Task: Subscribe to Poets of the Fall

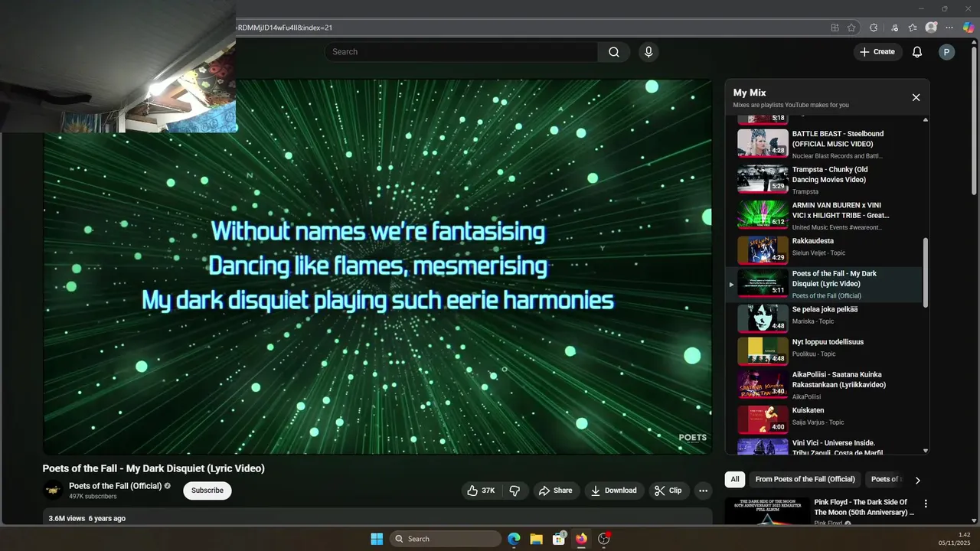Action: [x=207, y=491]
